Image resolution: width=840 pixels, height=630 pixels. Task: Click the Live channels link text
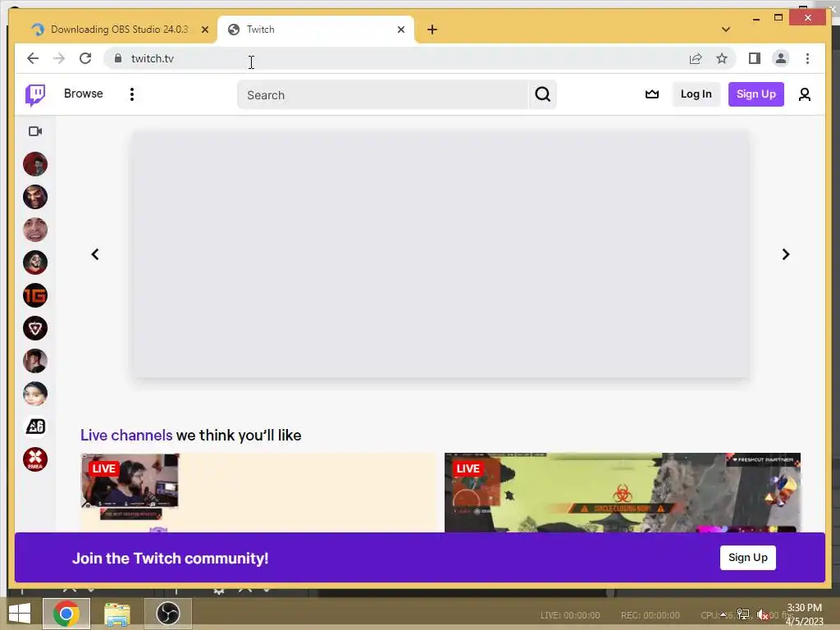pos(126,435)
